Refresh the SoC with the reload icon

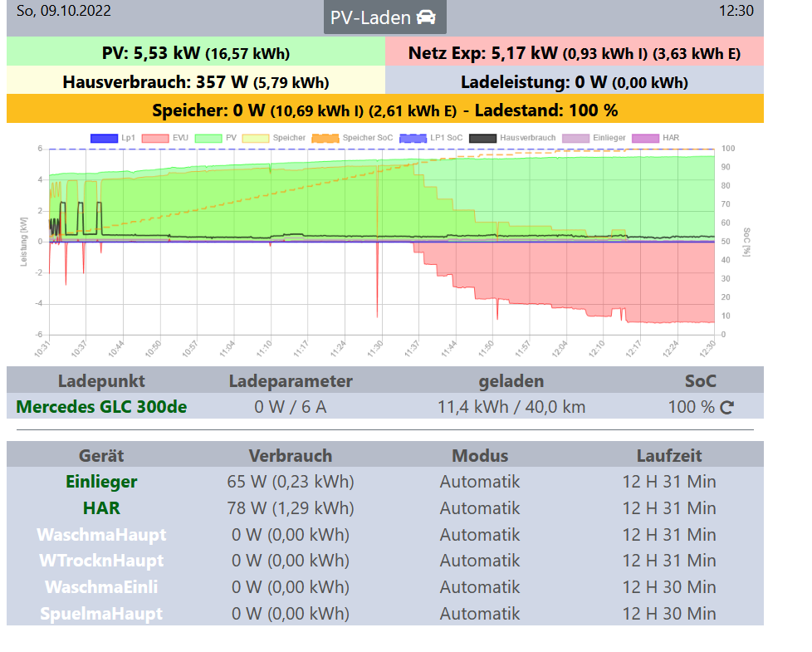pos(726,407)
